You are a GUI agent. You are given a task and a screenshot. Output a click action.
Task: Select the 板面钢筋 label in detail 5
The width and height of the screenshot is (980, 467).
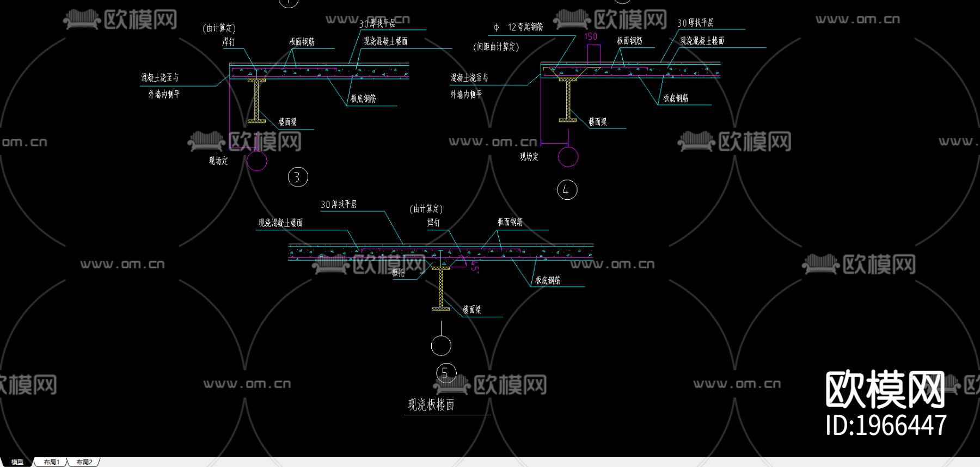click(510, 222)
